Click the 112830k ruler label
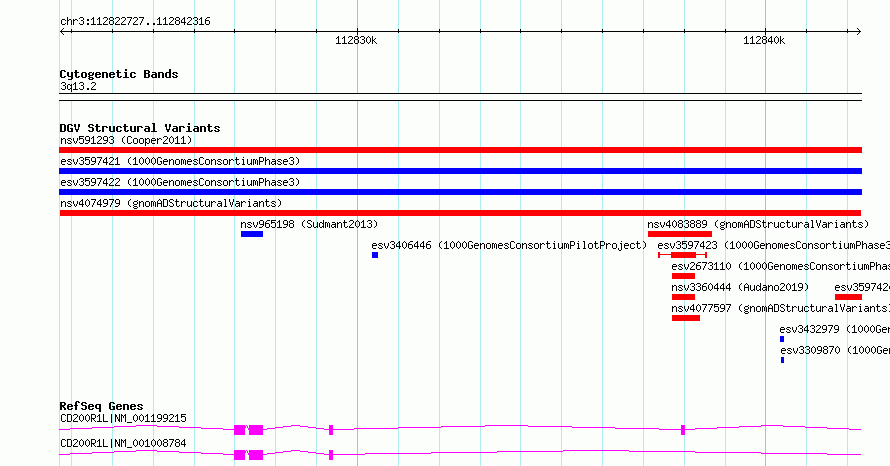Screen dimensions: 890x466 (x=356, y=40)
